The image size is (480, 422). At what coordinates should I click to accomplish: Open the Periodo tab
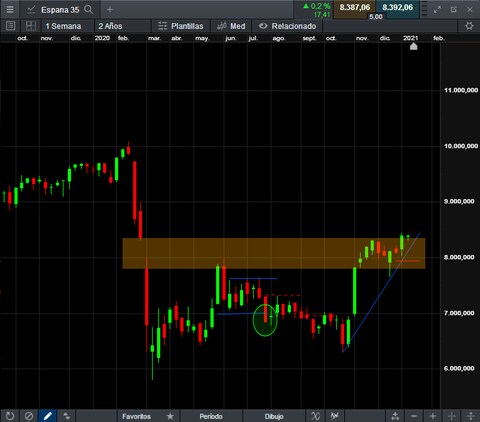click(211, 416)
